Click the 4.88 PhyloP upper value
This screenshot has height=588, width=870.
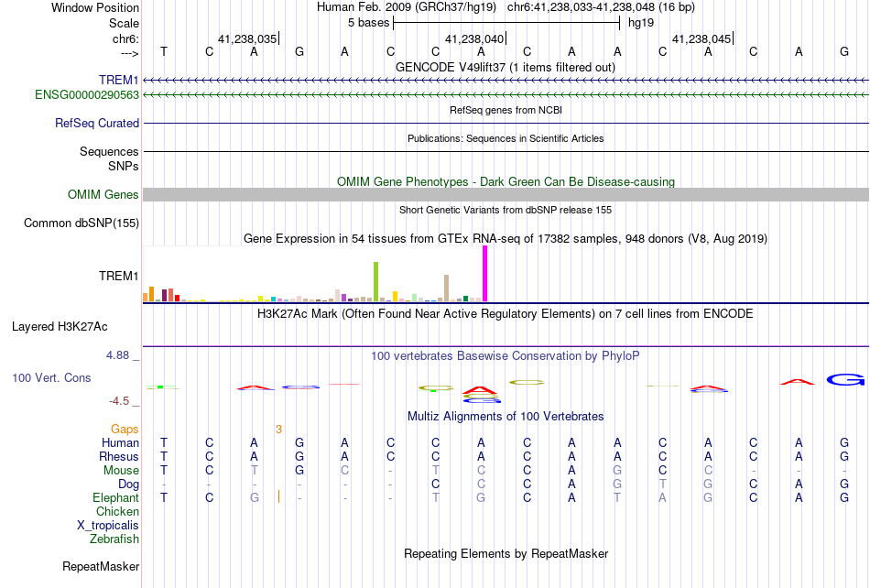(117, 355)
